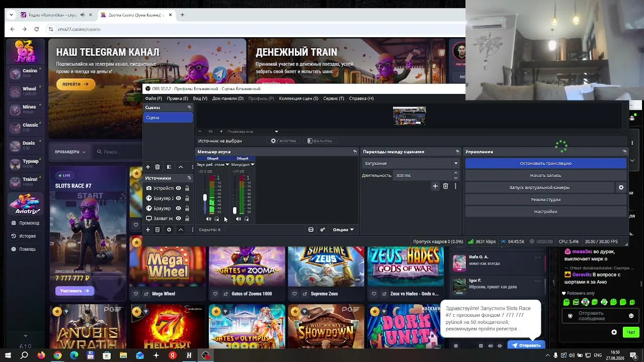Mute the Mic/Aux channel speaker icon
Image resolution: width=644 pixels, height=362 pixels.
coord(238,219)
